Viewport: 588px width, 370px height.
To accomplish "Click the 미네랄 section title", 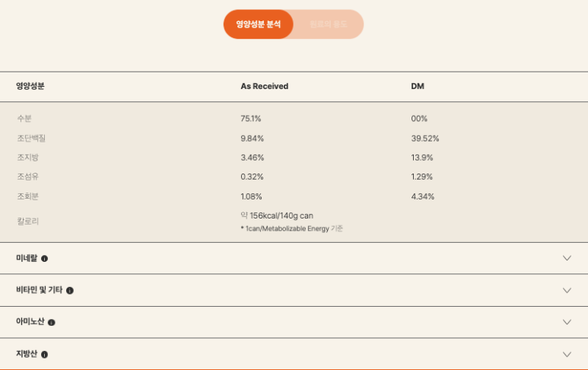I will [27, 258].
